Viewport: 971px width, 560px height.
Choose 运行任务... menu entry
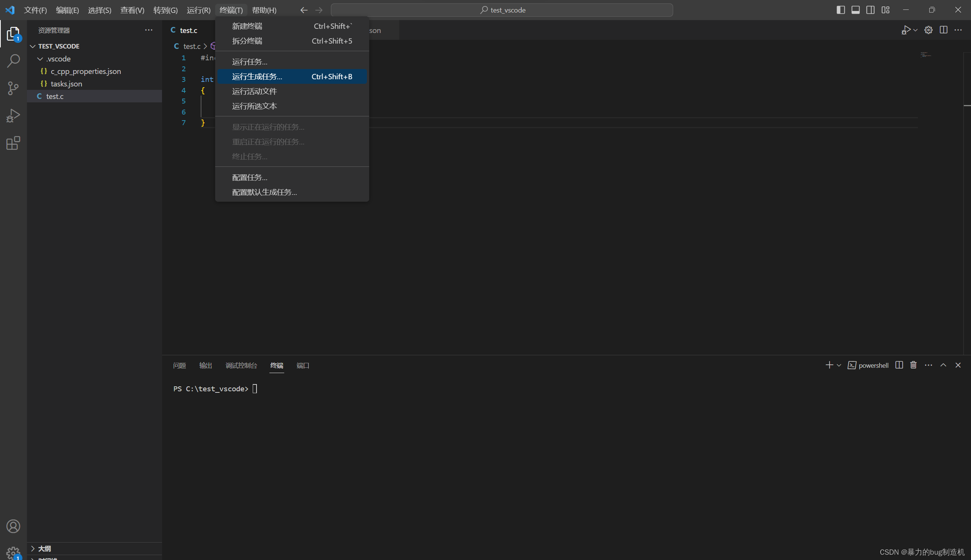[292, 62]
